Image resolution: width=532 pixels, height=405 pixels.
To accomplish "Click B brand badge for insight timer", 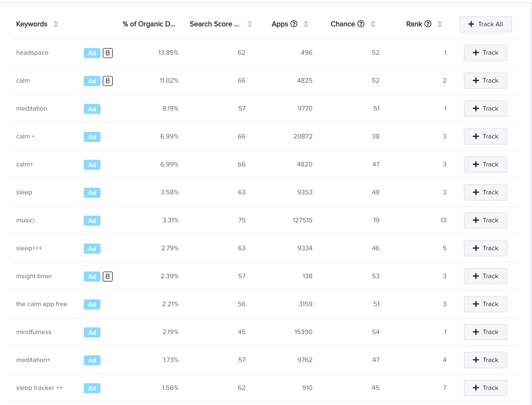I will point(108,277).
